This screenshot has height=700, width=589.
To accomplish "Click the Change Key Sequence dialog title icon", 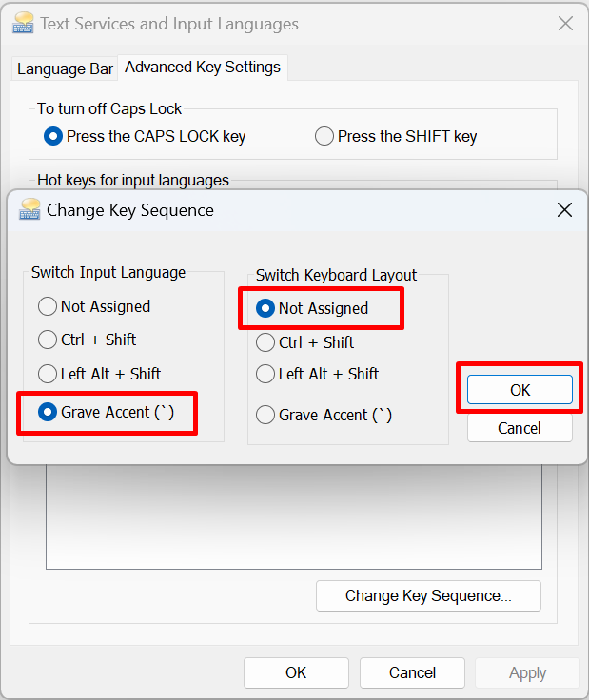I will coord(30,210).
